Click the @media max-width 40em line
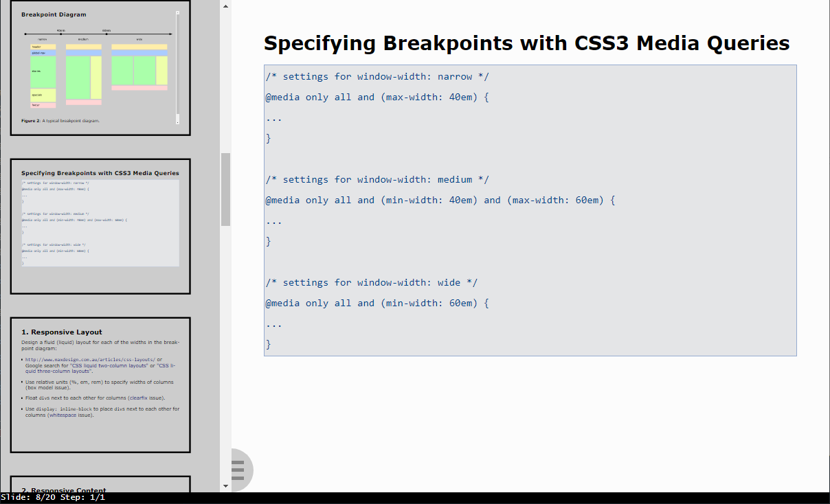 coord(377,97)
